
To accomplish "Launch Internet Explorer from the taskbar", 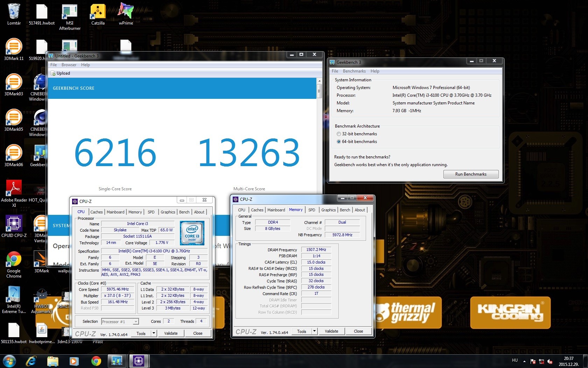I will point(31,361).
